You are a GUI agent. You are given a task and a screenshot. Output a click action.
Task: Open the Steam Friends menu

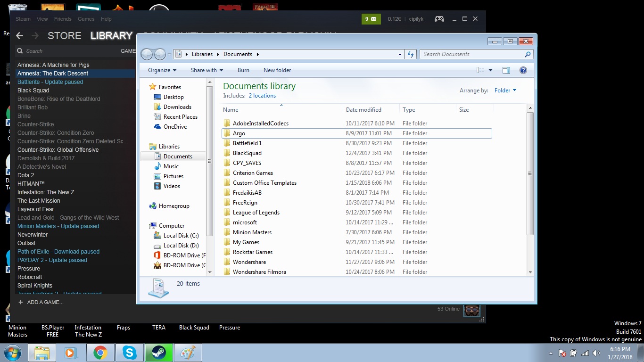pos(63,19)
